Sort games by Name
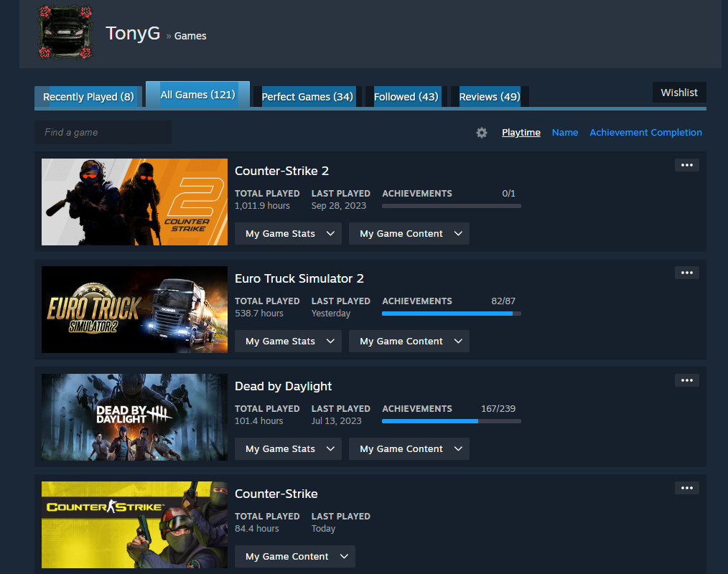The image size is (728, 574). coord(564,133)
